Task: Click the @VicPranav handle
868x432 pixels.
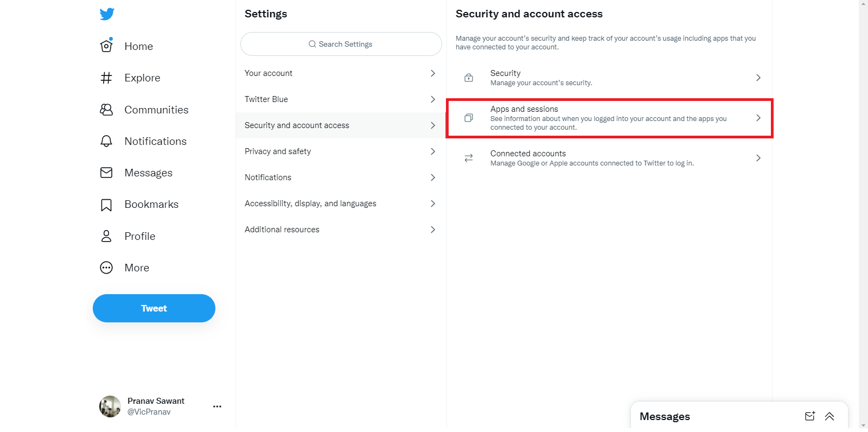Action: 149,412
